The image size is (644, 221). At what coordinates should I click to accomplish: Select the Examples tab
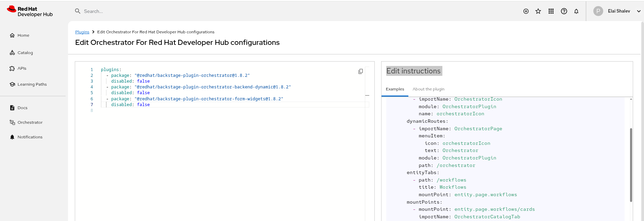(395, 89)
